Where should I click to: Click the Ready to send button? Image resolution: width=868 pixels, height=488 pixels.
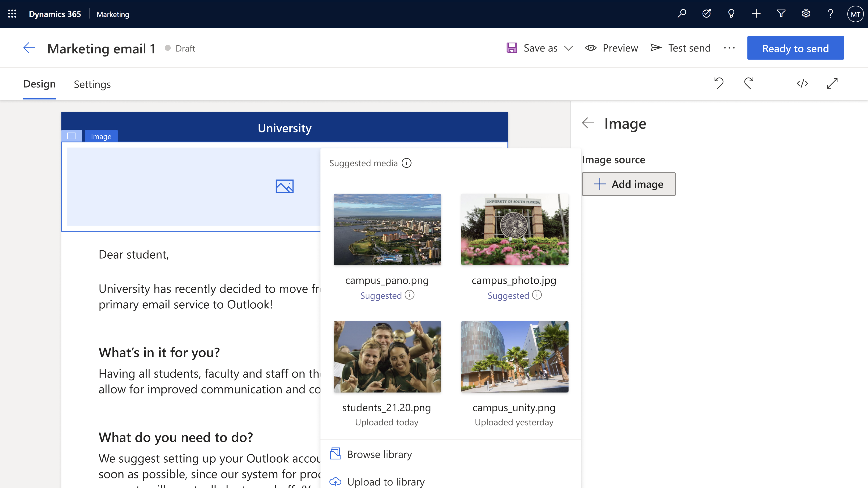tap(795, 48)
